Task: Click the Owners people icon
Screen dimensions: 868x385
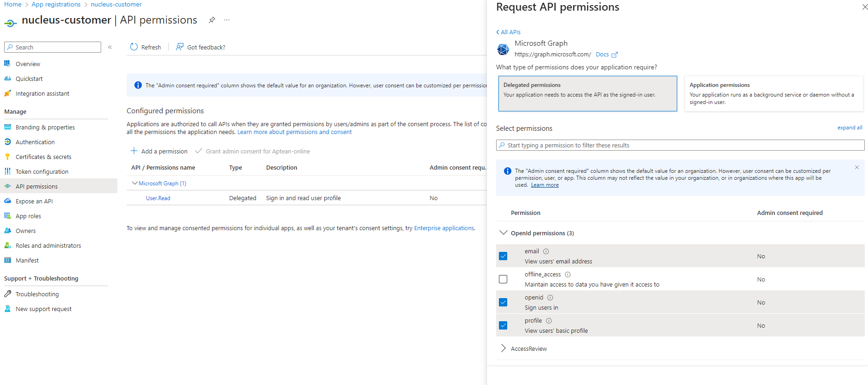Action: tap(7, 231)
